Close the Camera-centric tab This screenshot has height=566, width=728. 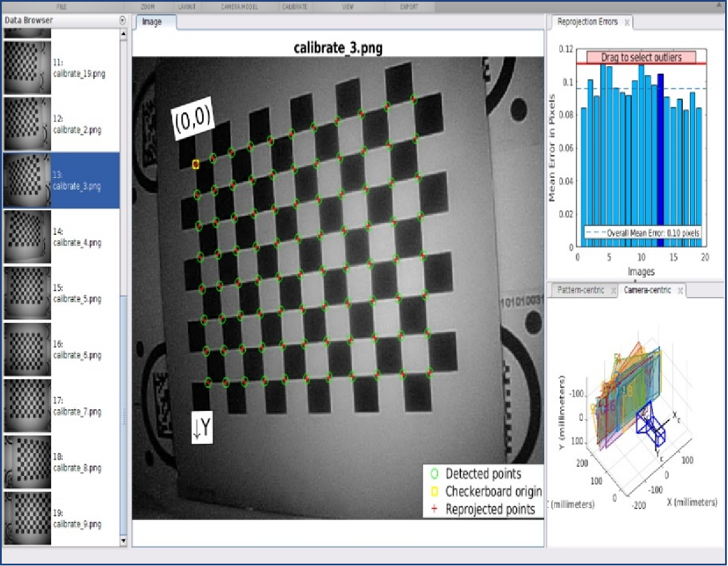680,291
